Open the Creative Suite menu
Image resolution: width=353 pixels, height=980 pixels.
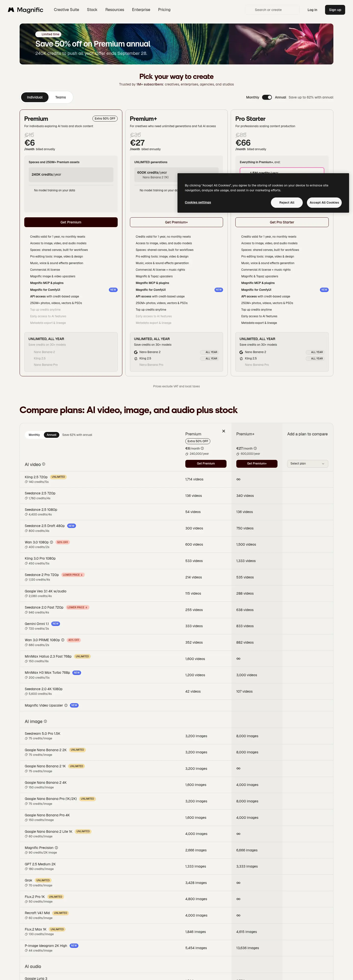pos(66,10)
